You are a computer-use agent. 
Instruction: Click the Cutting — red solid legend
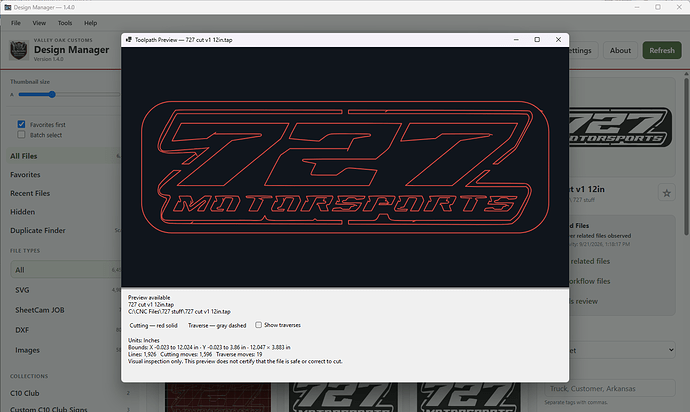(x=153, y=325)
